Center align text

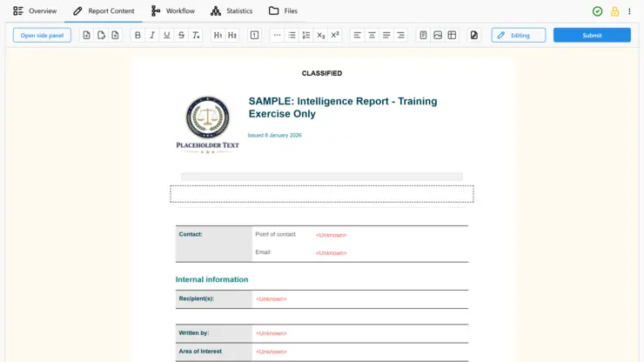pyautogui.click(x=372, y=36)
